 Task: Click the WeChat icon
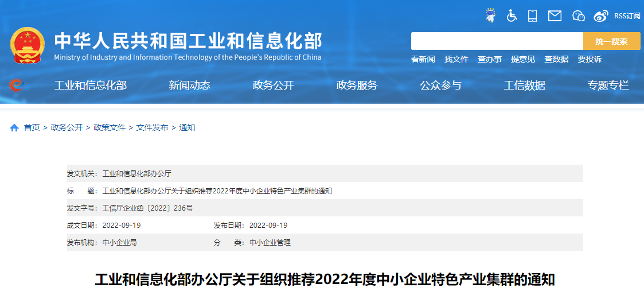pyautogui.click(x=578, y=15)
